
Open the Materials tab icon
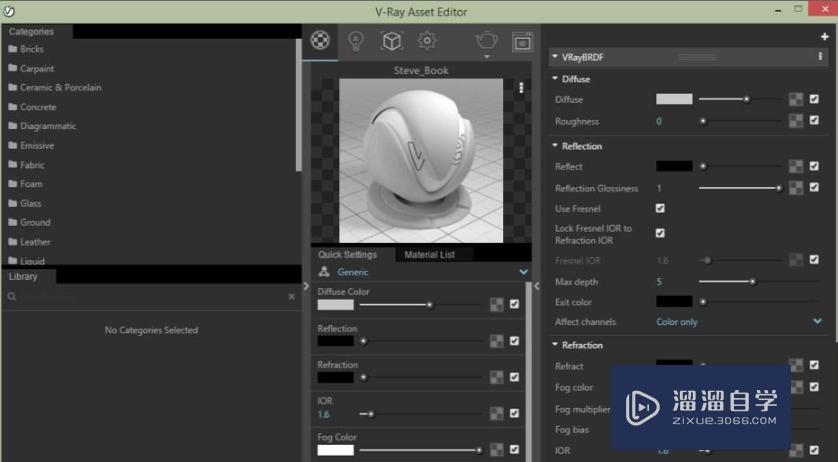point(320,40)
